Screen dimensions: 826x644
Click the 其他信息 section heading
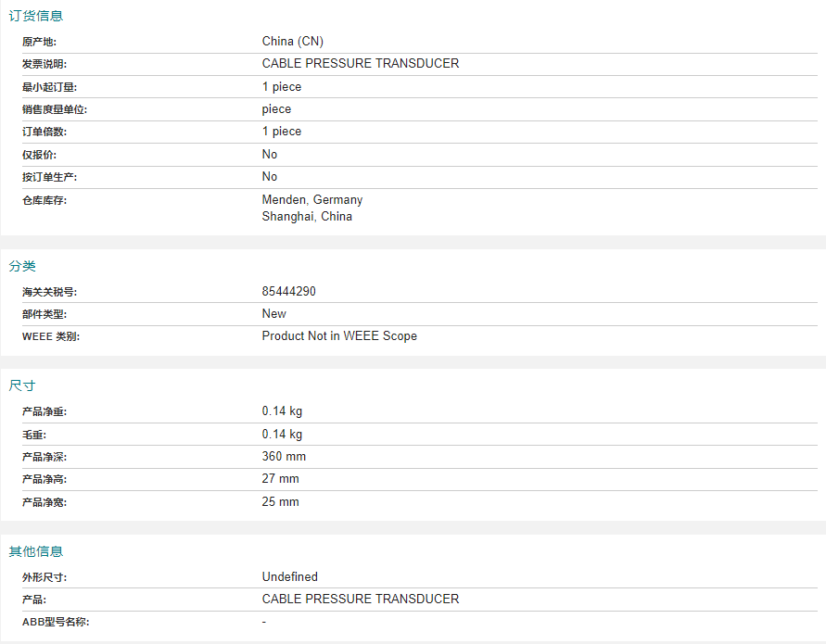36,551
